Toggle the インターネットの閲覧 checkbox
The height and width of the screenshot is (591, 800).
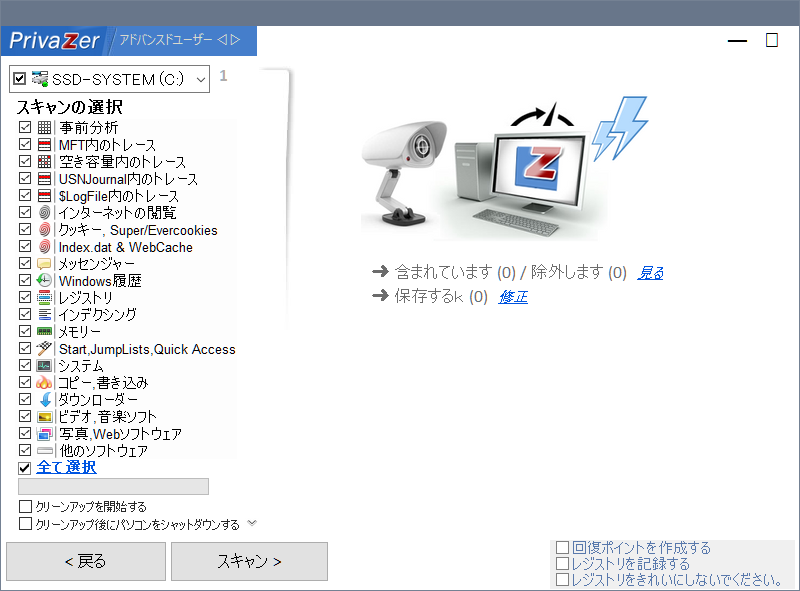point(25,212)
